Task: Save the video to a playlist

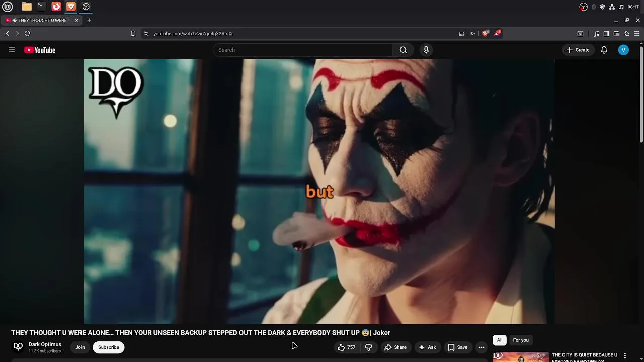Action: pyautogui.click(x=458, y=347)
